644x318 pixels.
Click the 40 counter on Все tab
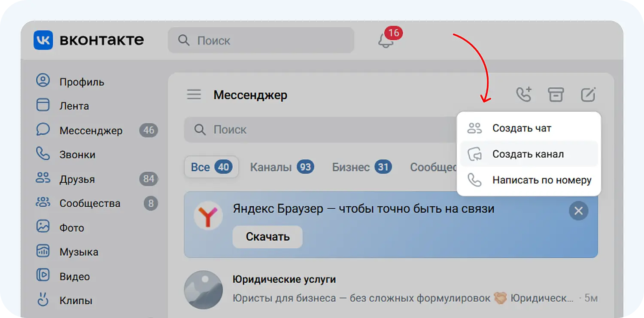click(x=223, y=167)
